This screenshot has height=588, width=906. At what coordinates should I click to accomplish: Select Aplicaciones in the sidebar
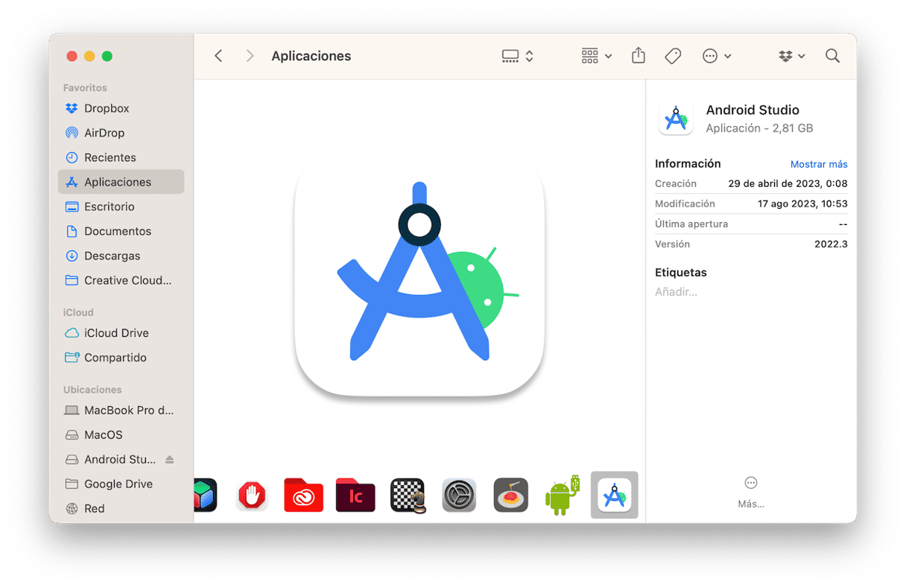pos(121,182)
